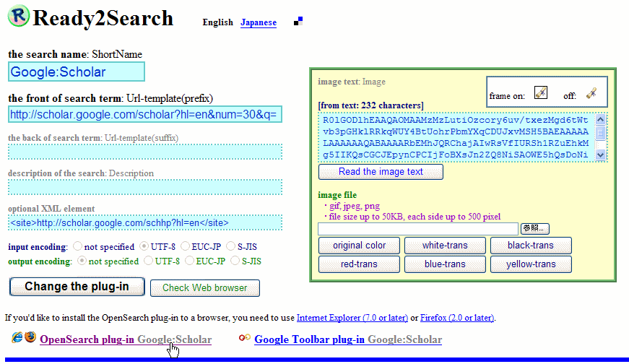Viewport: 629px width, 364px height.
Task: Click the image text scrollbar down arrow
Action: [x=600, y=155]
